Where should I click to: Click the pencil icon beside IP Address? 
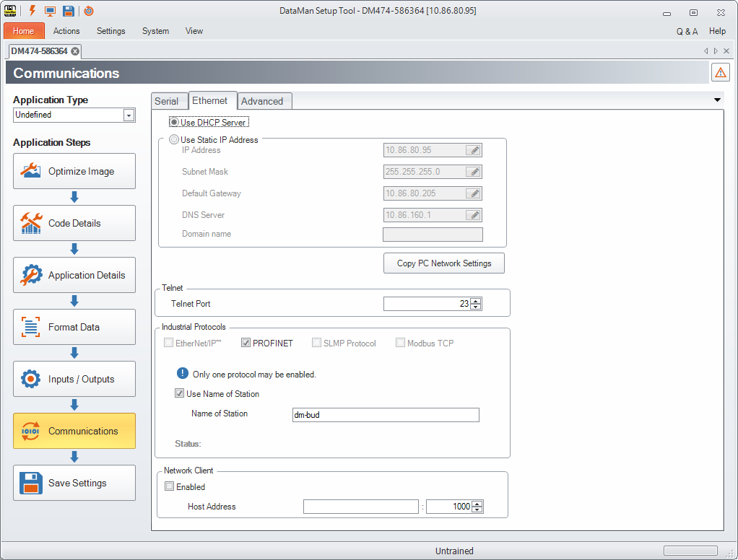point(473,150)
